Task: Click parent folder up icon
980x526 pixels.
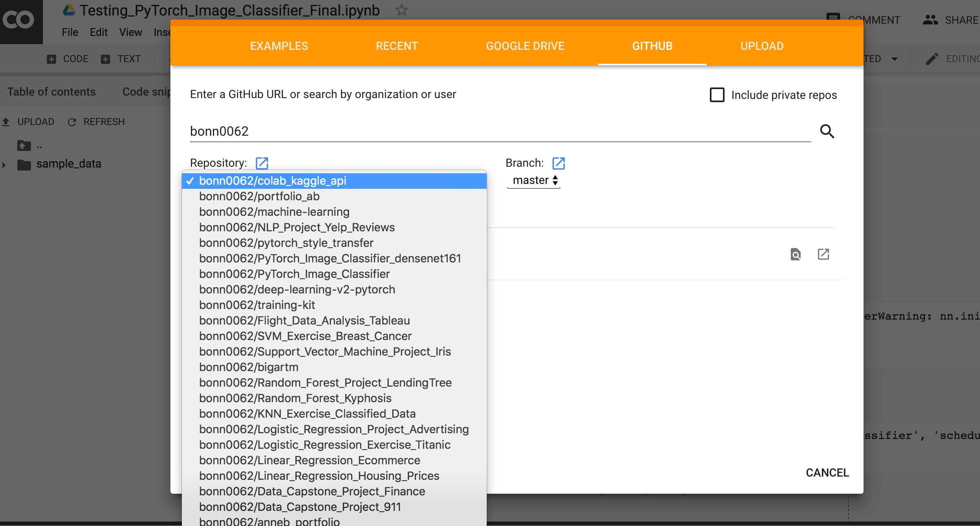Action: tap(24, 145)
